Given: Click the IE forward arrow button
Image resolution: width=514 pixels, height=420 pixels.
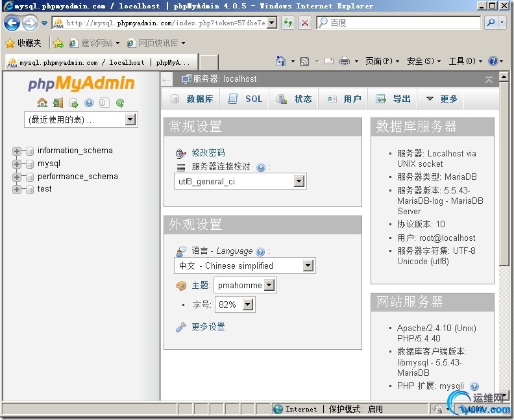Looking at the screenshot, I should (30, 23).
